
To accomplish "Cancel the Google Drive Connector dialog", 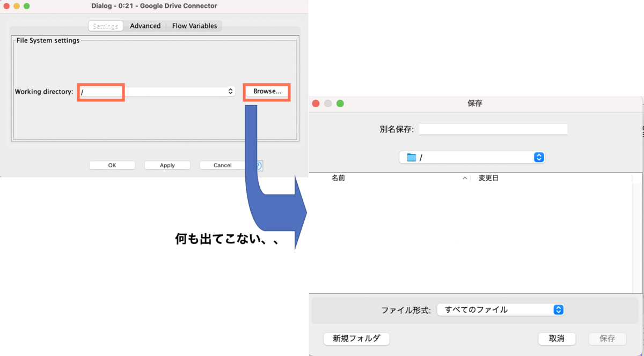I will click(222, 165).
